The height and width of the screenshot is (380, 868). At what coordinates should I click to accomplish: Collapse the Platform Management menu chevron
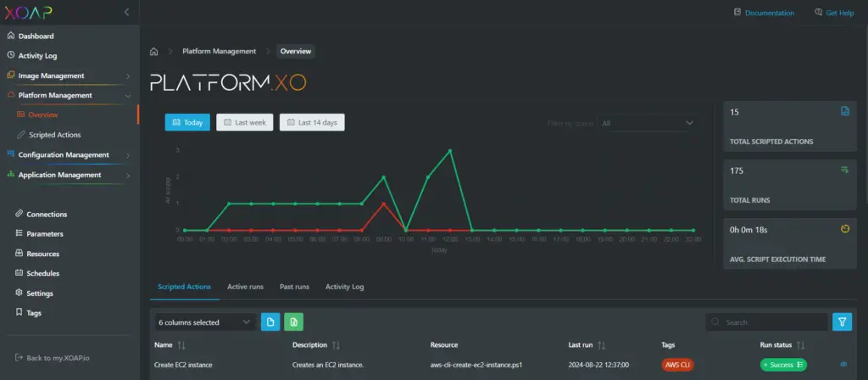tap(128, 96)
